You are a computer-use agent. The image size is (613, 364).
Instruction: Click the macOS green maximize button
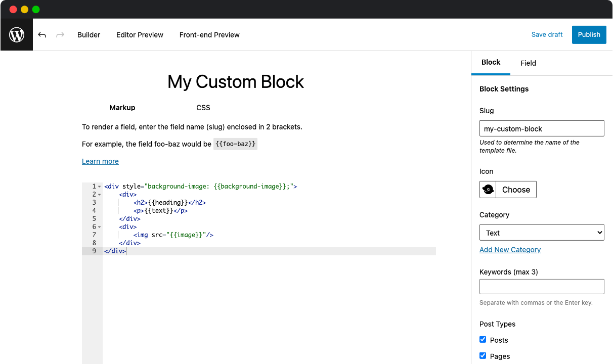point(35,9)
